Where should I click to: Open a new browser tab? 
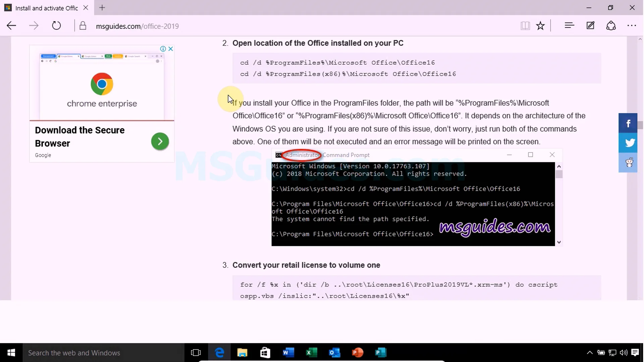[102, 8]
